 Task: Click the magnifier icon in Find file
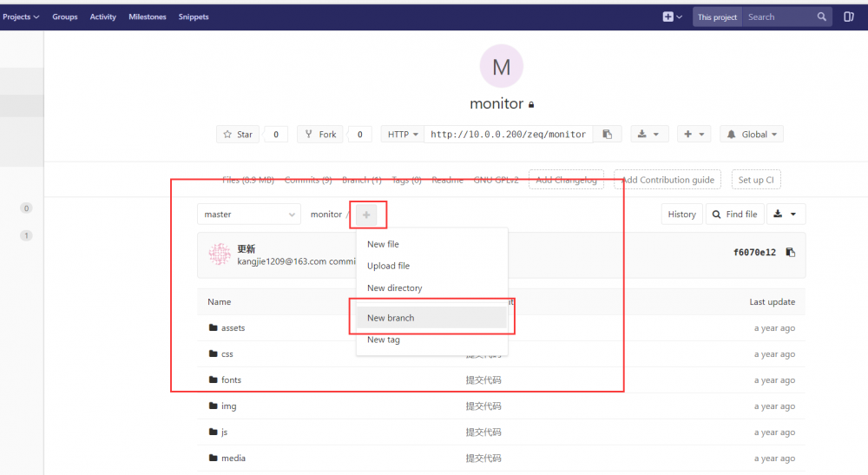[716, 214]
